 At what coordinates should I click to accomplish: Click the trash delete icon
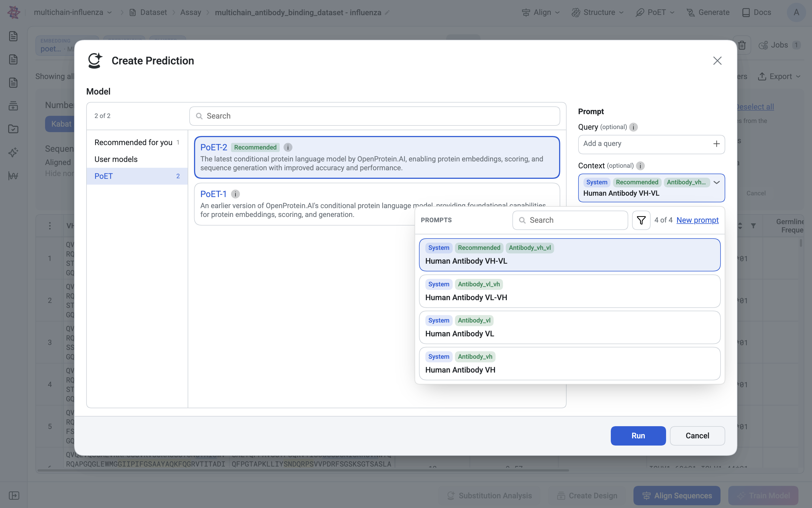(x=742, y=45)
